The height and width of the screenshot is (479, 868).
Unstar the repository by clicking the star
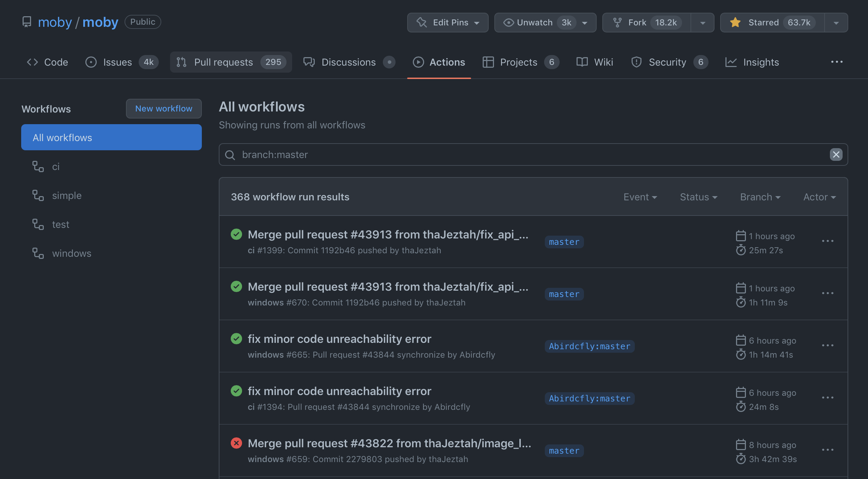(x=735, y=22)
